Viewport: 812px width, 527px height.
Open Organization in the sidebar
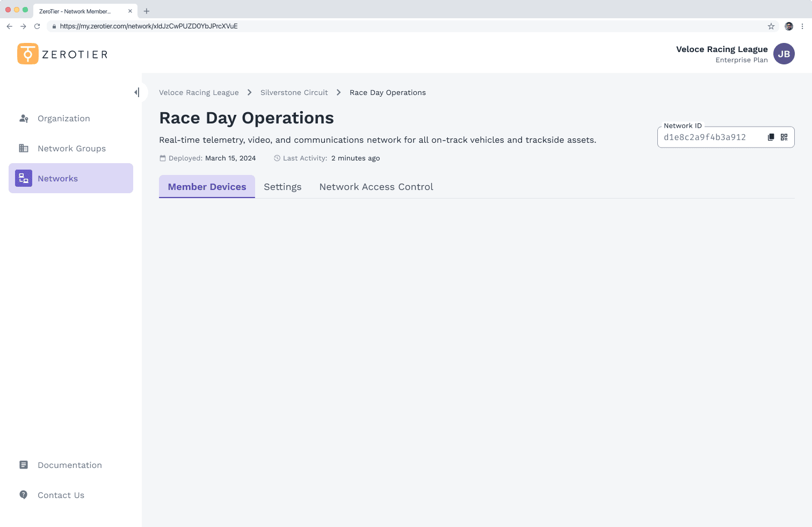coord(63,119)
